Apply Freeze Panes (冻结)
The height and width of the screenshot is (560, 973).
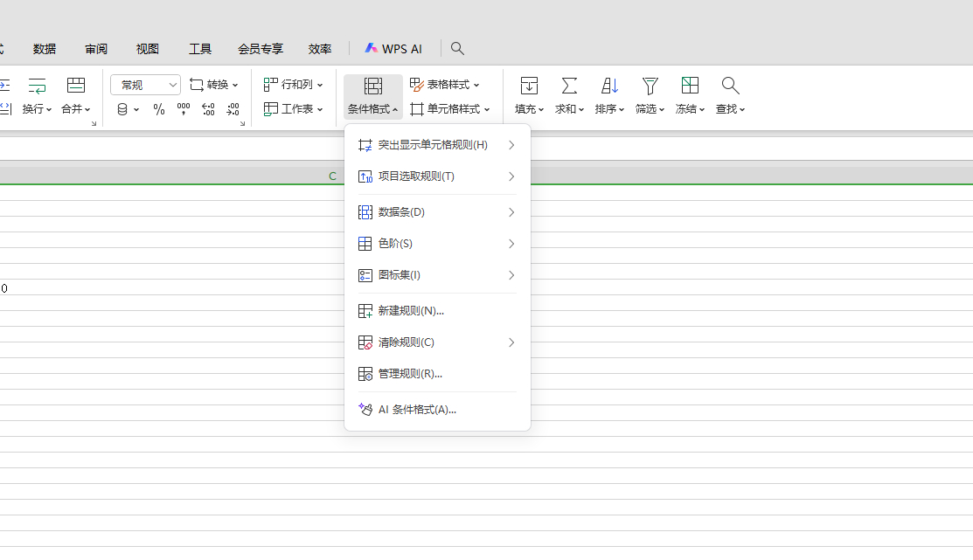point(690,94)
